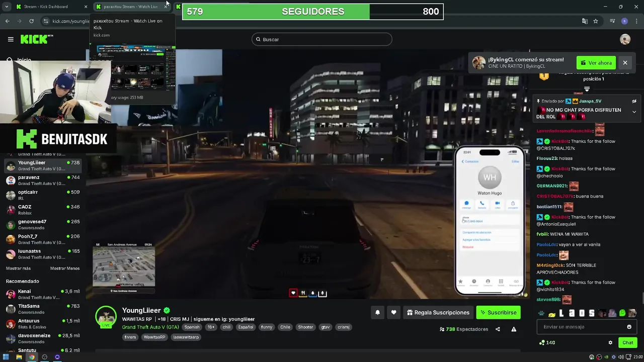
Task: Click Mostrar Menos in channel list
Action: click(x=65, y=268)
